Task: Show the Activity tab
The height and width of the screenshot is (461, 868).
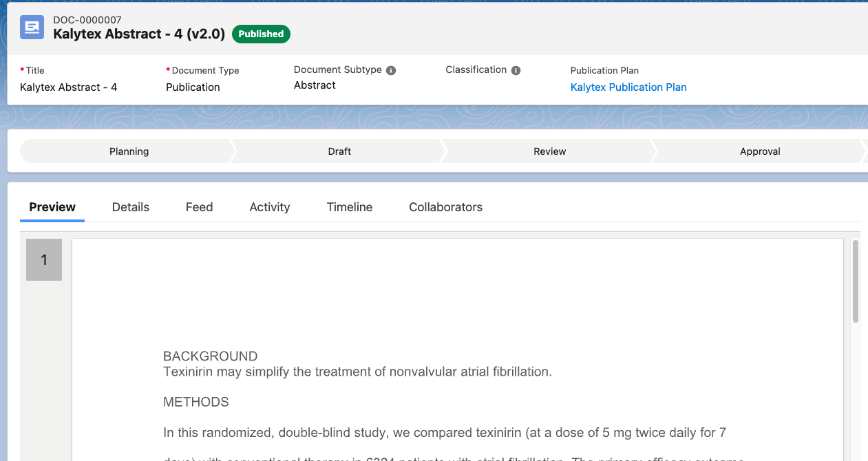Action: (x=269, y=207)
